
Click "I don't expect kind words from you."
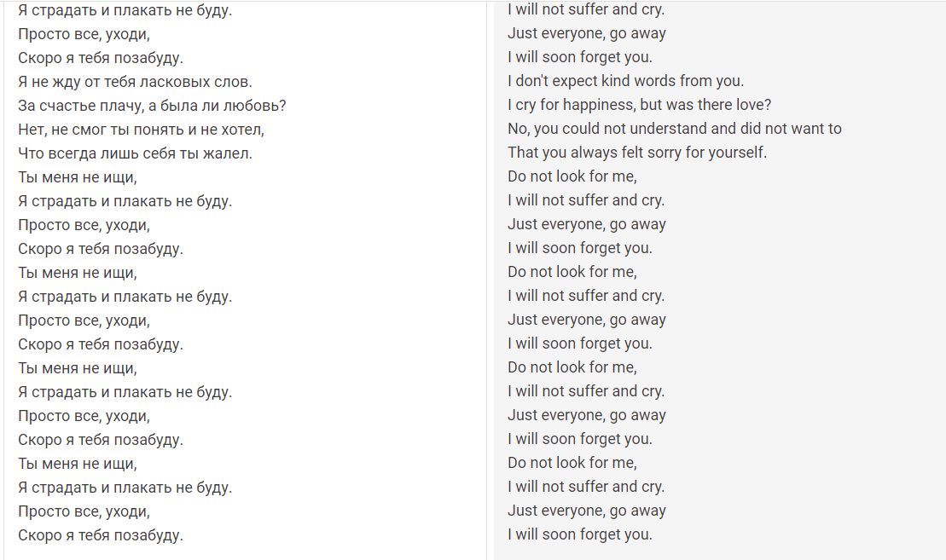[x=625, y=81]
